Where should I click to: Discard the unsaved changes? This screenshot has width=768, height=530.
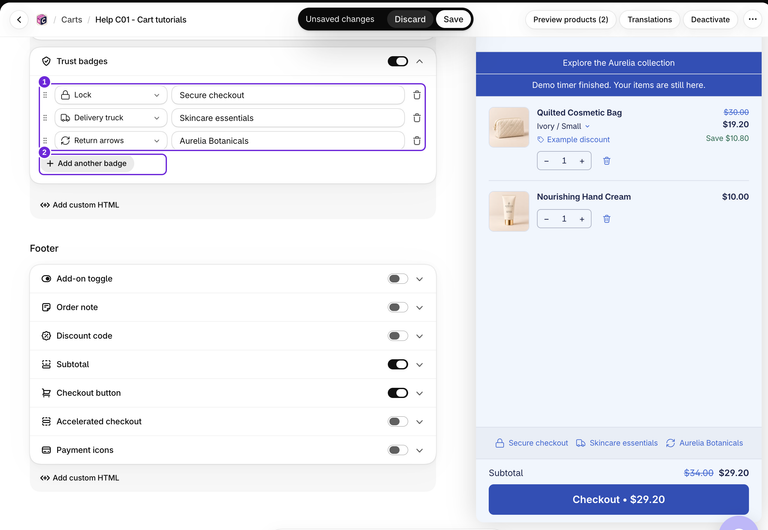tap(410, 19)
